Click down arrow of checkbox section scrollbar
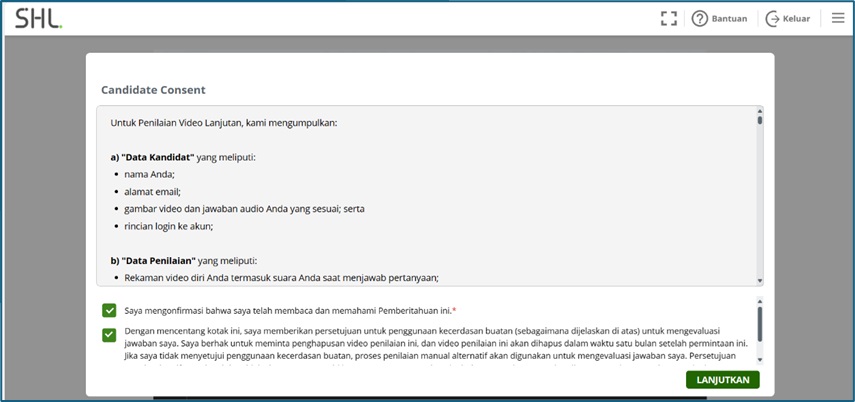 tap(759, 359)
